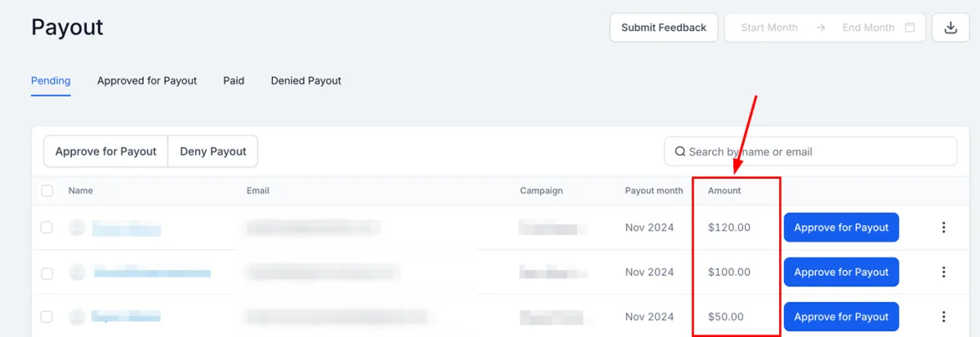Open three-dot menu for $50.00 row
Viewport: 980px width, 337px height.
point(943,317)
